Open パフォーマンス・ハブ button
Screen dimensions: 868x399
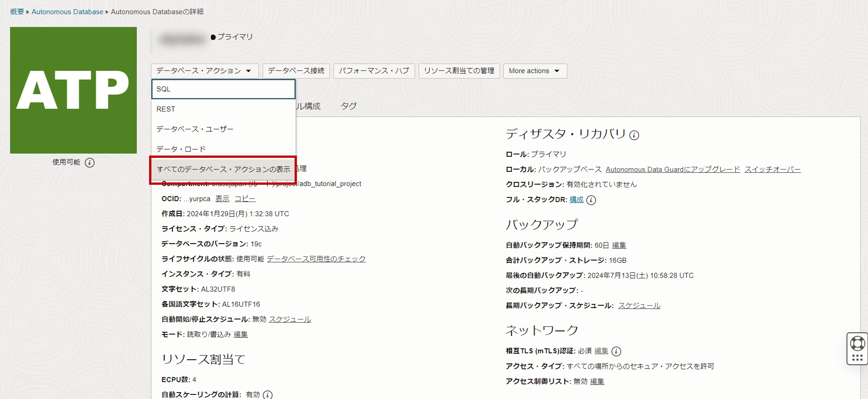pyautogui.click(x=374, y=71)
